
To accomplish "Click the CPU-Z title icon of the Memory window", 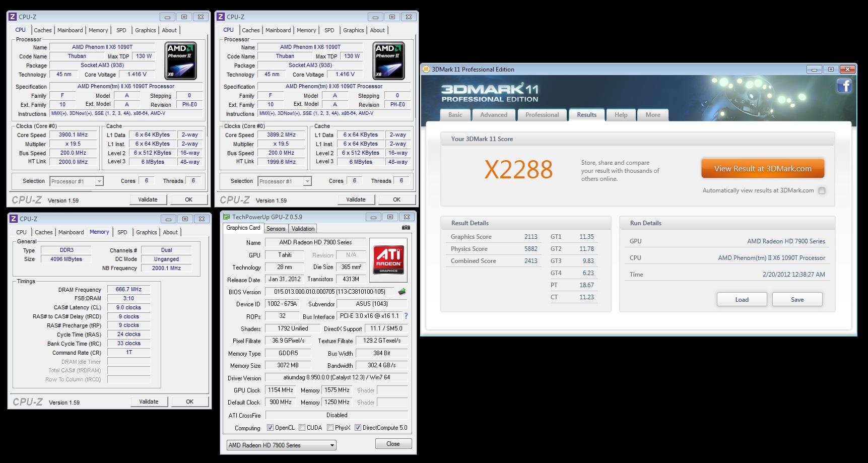I will (14, 219).
